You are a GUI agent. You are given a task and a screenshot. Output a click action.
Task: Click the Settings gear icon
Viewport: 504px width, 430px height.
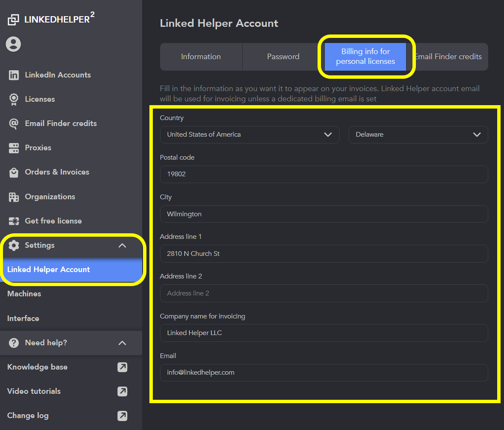coord(14,245)
